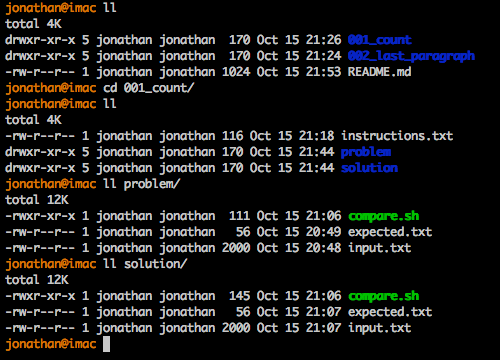Click the 21:24 timestamp of 002_last_paragraph

click(x=323, y=56)
